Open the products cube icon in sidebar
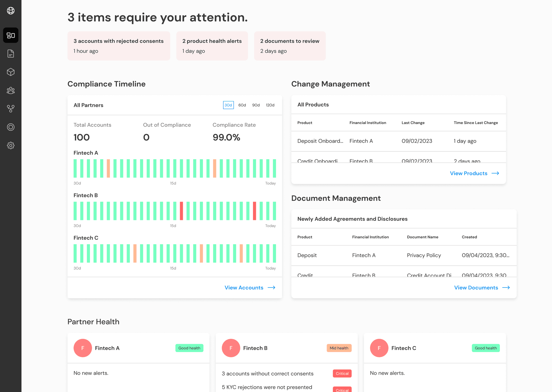The width and height of the screenshot is (552, 392). coord(11,72)
